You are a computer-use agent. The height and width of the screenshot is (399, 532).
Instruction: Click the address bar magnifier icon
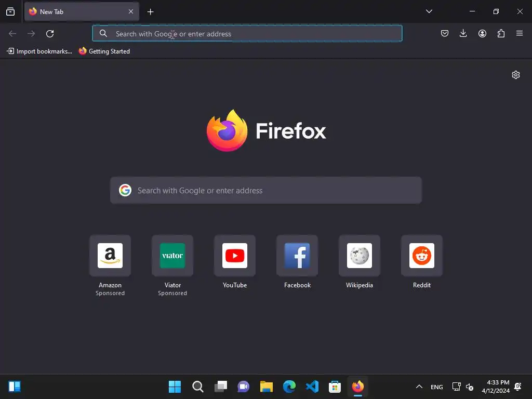point(103,33)
